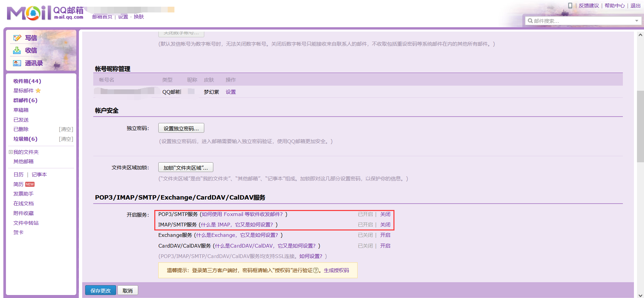Open 日历 calendar
The image size is (644, 298).
(18, 175)
